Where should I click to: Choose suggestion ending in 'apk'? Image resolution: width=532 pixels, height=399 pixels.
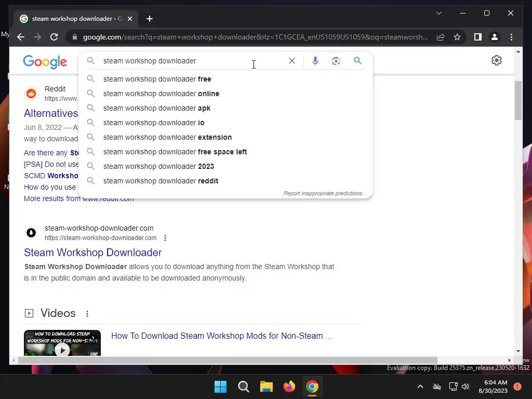coord(225,108)
